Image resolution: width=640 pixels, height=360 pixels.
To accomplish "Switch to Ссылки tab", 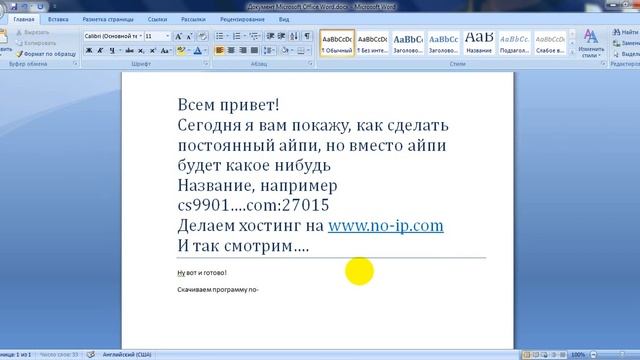I will [x=157, y=19].
